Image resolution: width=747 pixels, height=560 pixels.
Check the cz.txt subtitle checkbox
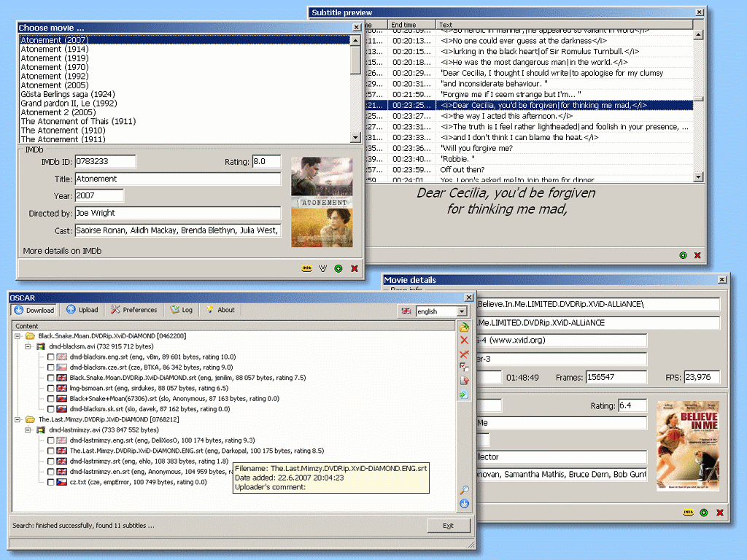tap(50, 483)
